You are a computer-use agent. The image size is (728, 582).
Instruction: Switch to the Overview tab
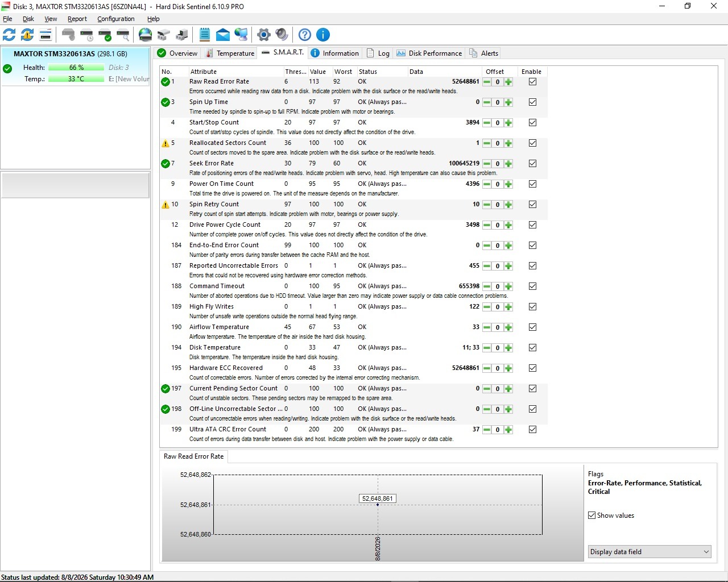coord(177,53)
